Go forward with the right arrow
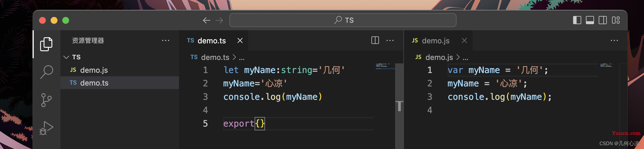This screenshot has height=149, width=644. coord(219,20)
